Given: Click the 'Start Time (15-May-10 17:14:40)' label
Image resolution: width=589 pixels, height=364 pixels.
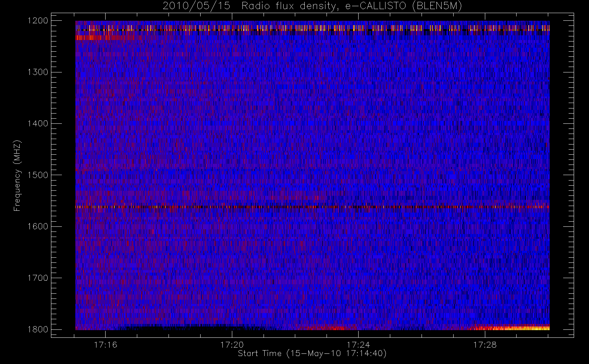Looking at the screenshot, I should point(312,353).
